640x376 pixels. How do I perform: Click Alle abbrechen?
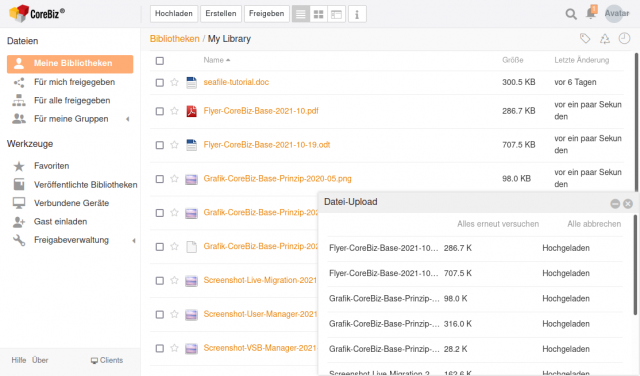pos(594,224)
